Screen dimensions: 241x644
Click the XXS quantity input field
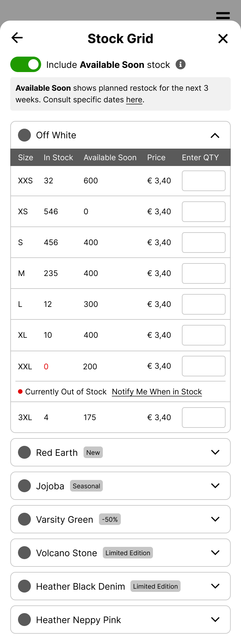(x=203, y=181)
